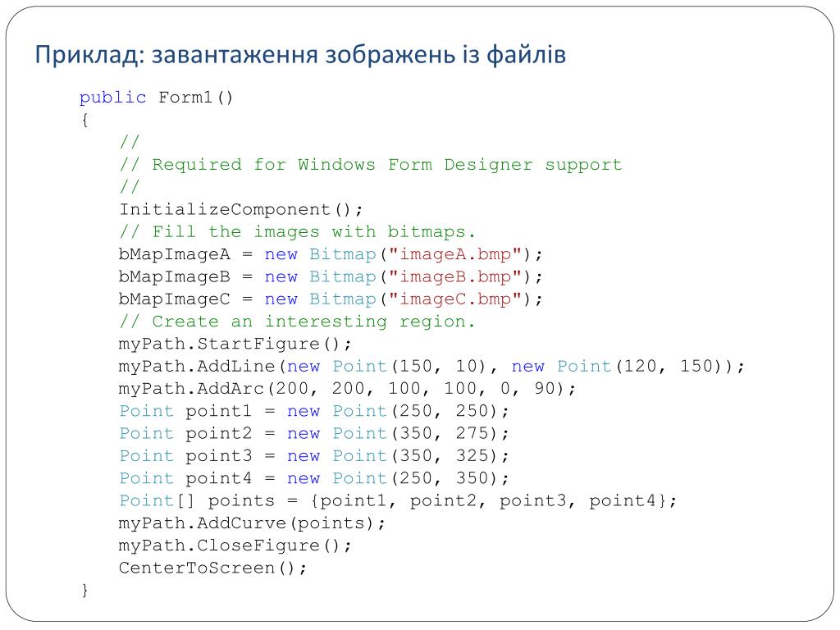Viewport: 840px width, 630px height.
Task: Click the 'myPath.StartFigure();' line
Action: pyautogui.click(x=235, y=344)
